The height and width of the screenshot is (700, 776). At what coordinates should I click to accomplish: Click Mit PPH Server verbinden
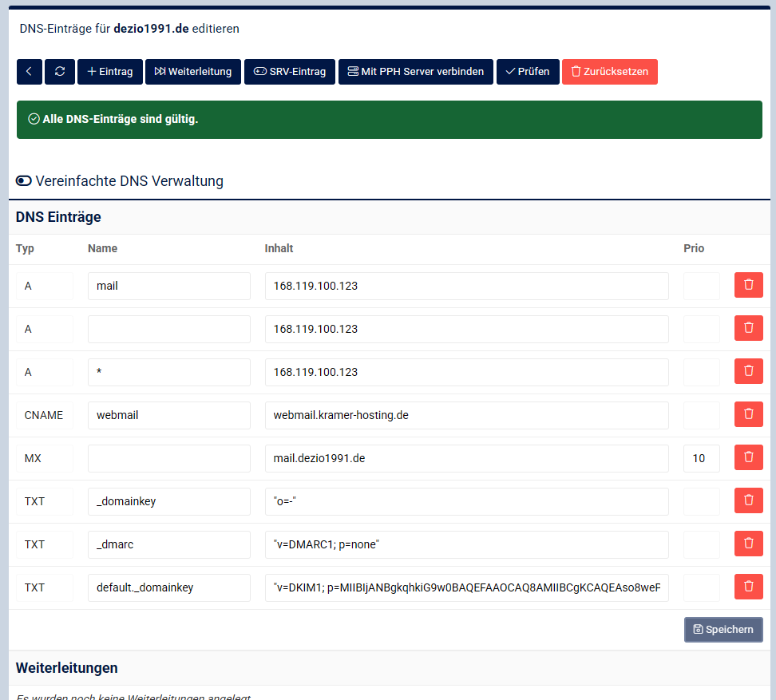pos(416,72)
